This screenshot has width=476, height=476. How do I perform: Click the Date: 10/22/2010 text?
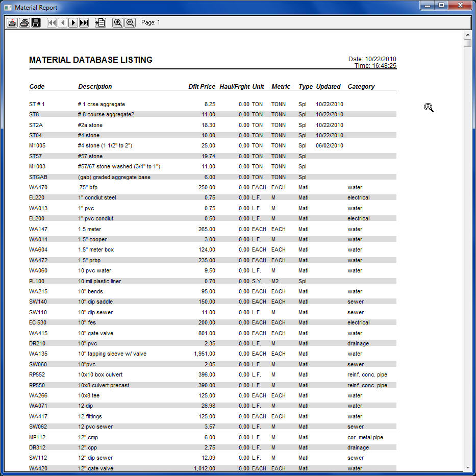372,59
